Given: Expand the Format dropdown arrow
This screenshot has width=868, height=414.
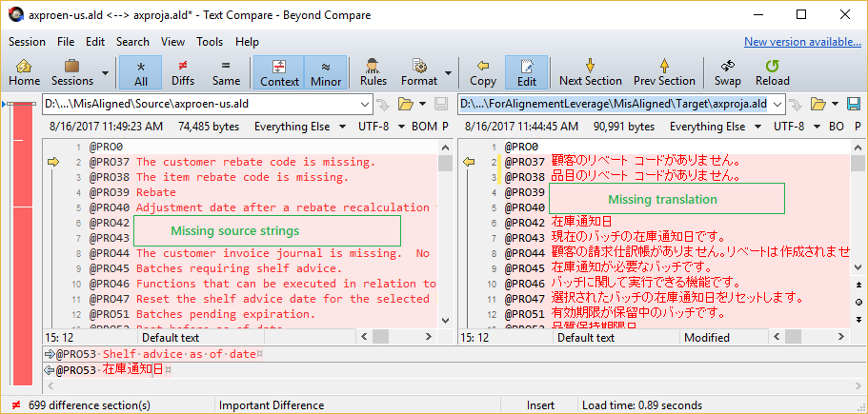Looking at the screenshot, I should pos(448,72).
